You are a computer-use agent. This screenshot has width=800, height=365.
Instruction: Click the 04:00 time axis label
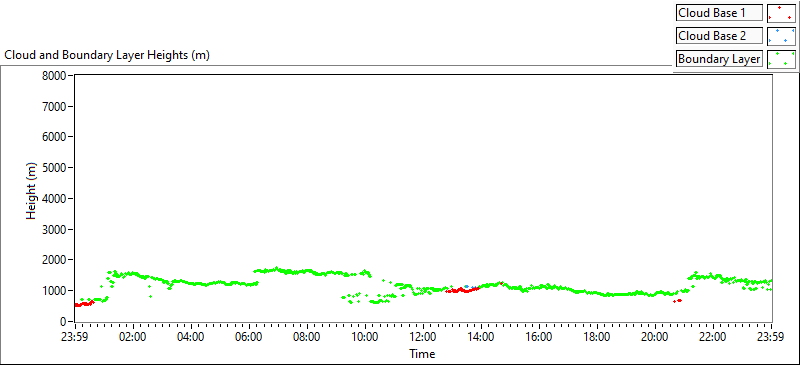tap(191, 337)
